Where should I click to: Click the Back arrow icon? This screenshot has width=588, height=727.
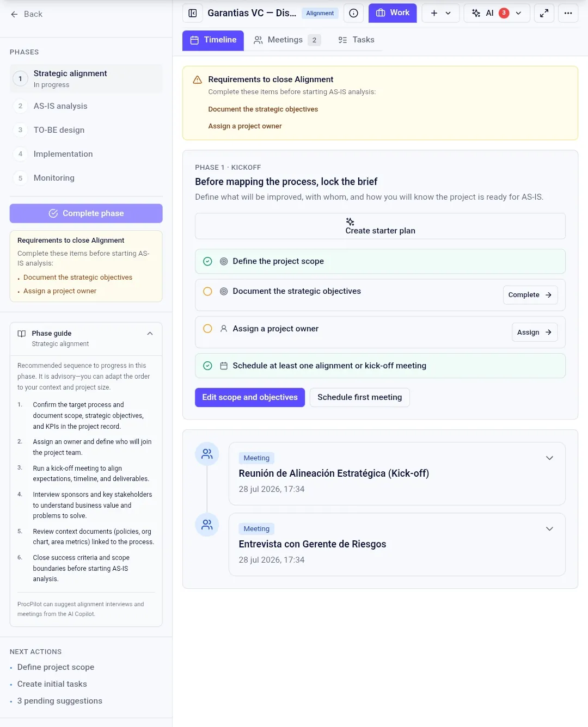[14, 14]
